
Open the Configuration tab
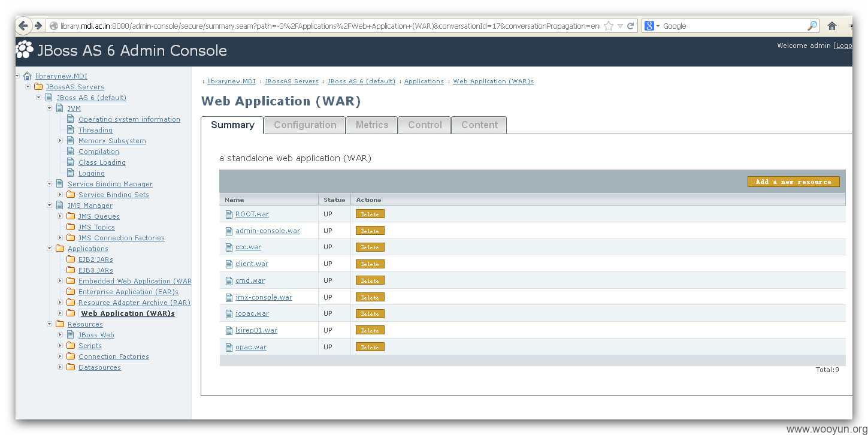pos(305,125)
